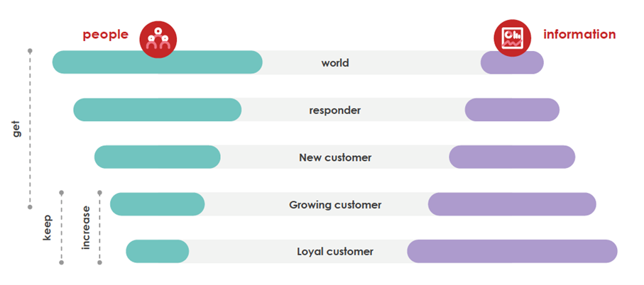Click the teal bar in New customer row

click(158, 157)
